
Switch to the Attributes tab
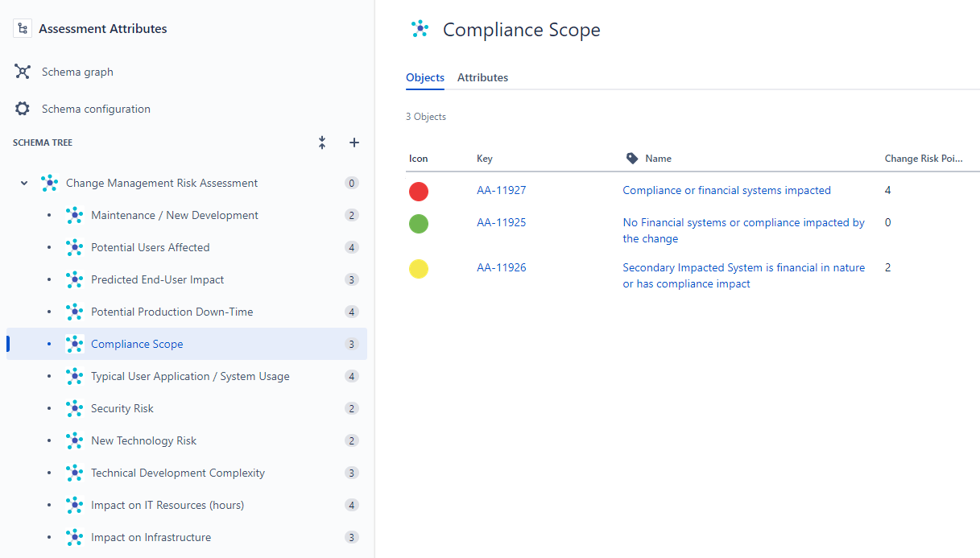pos(482,77)
